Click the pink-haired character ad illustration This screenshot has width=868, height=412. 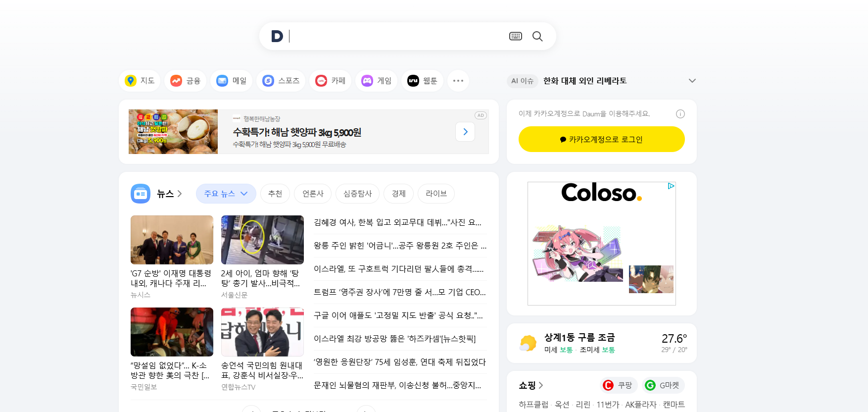coord(577,254)
